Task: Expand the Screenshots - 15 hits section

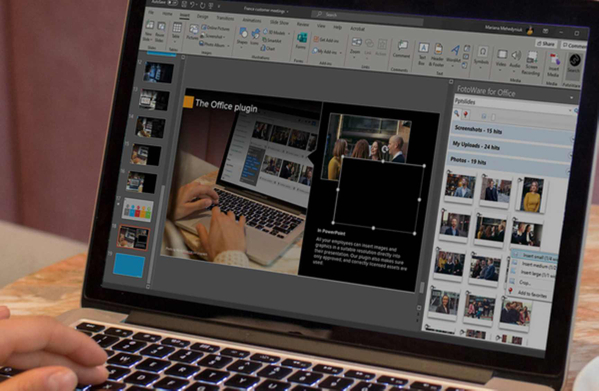Action: tap(512, 132)
